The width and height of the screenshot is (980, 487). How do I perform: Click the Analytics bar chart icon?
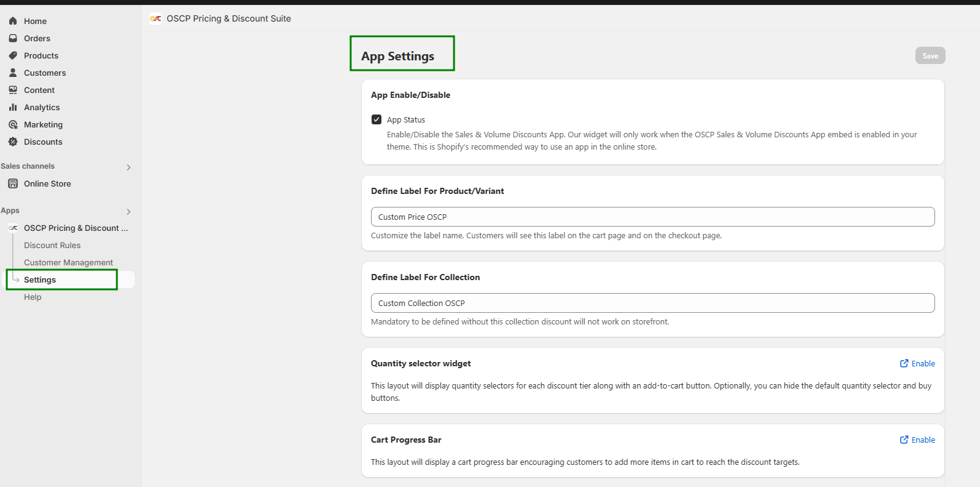13,107
